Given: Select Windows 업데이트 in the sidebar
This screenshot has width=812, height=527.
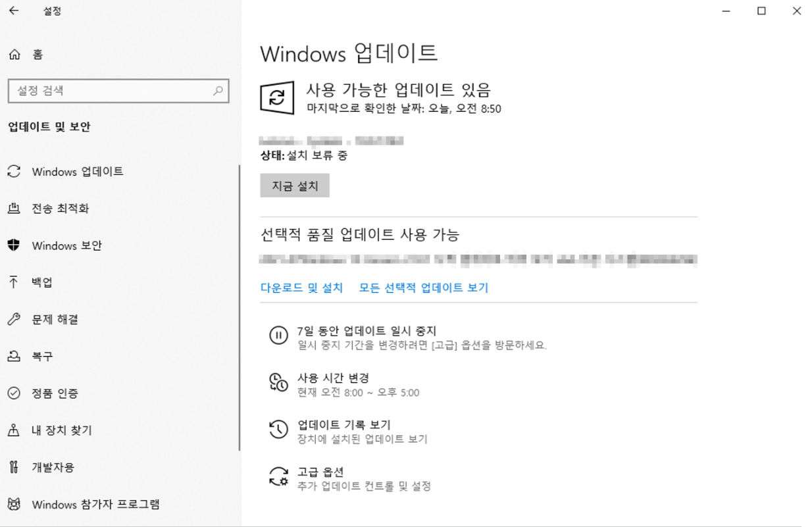Looking at the screenshot, I should tap(78, 172).
